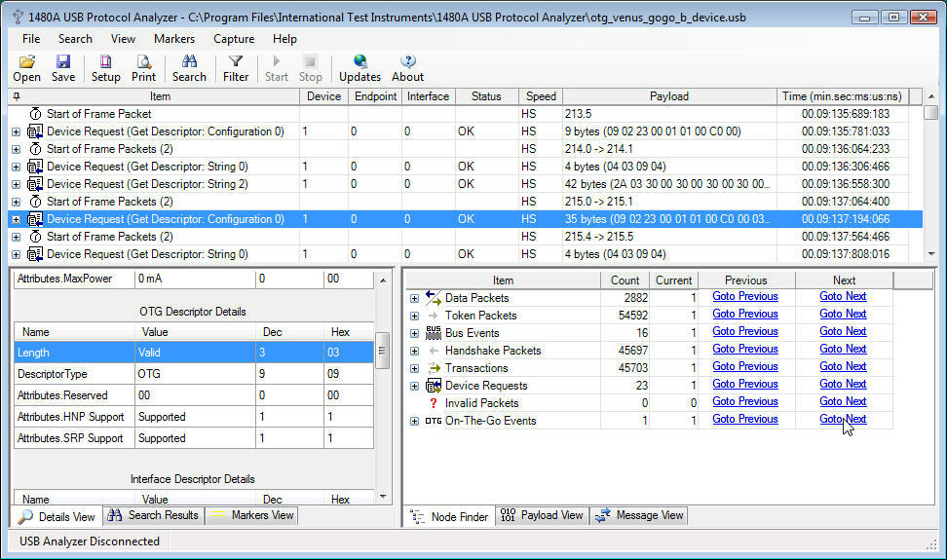Click icon of Device Request String 2 row

point(35,183)
